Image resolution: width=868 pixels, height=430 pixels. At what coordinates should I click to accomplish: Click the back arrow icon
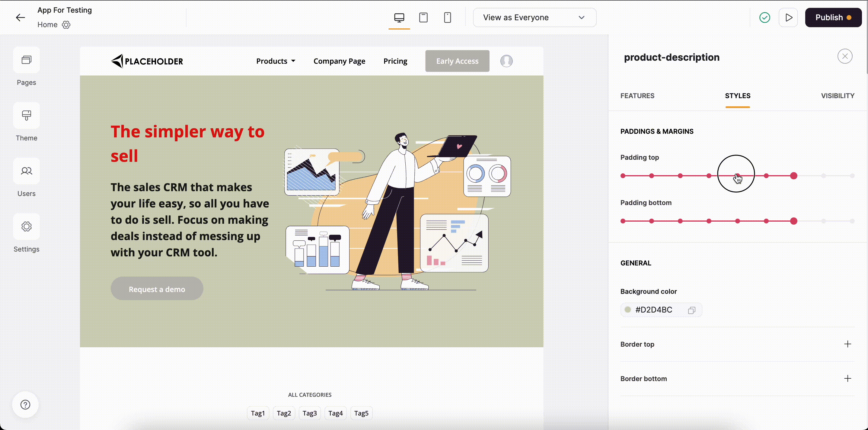(21, 18)
